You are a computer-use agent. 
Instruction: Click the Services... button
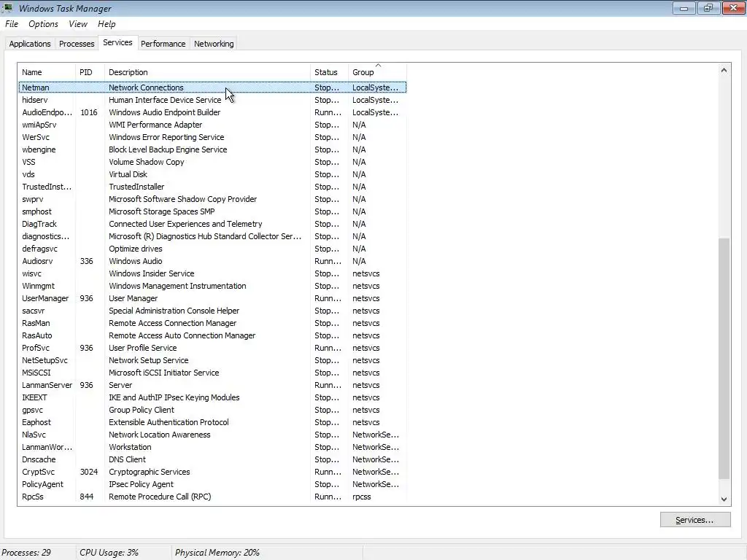pos(695,520)
